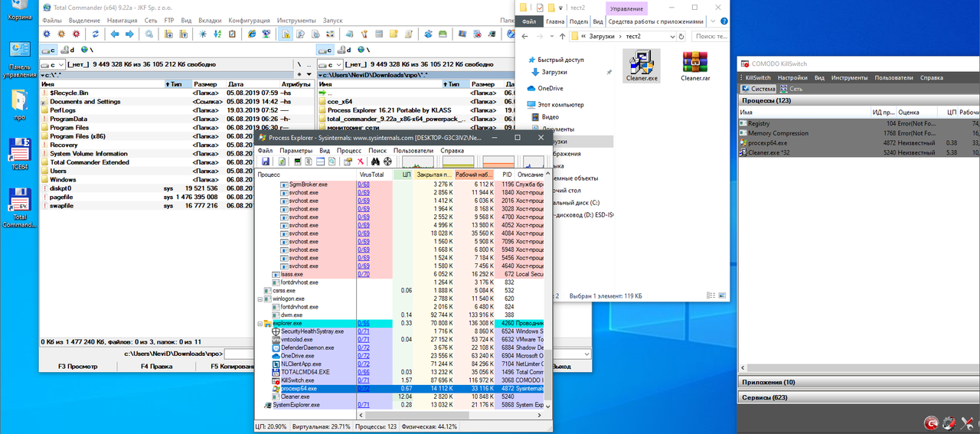Click the Explorer search field
The image size is (980, 434).
pyautogui.click(x=710, y=36)
